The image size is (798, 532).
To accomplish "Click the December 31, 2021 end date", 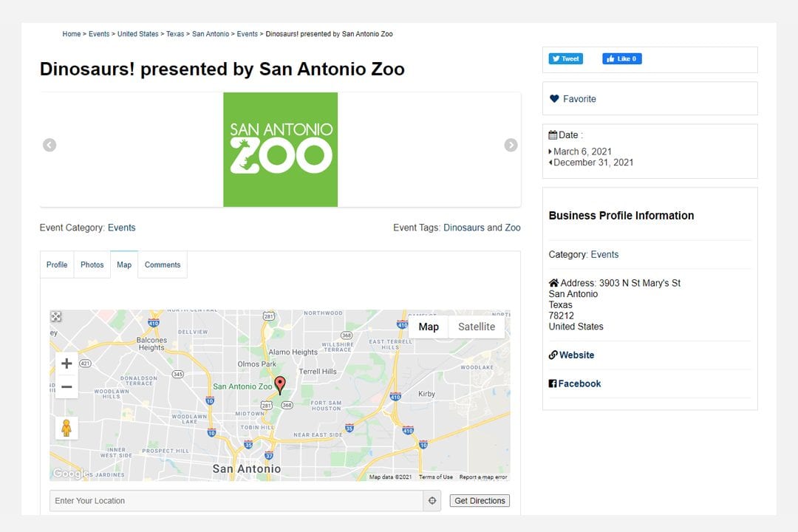I will click(x=593, y=163).
